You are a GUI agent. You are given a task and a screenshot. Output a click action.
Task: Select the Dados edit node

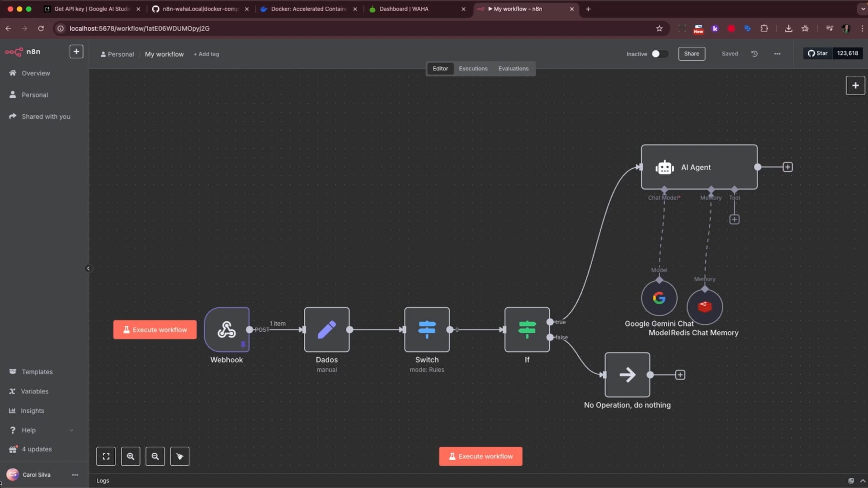[x=326, y=329]
